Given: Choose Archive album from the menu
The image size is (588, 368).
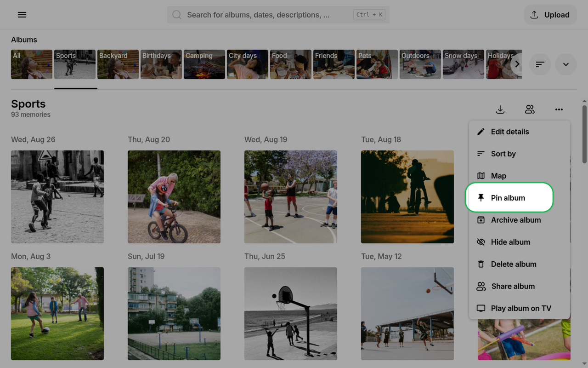Looking at the screenshot, I should (520, 220).
